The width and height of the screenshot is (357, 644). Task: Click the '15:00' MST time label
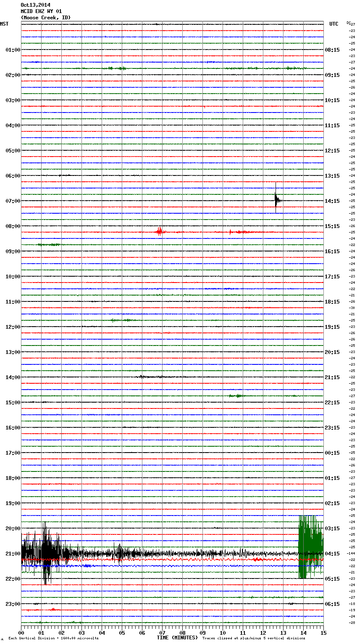[13, 403]
